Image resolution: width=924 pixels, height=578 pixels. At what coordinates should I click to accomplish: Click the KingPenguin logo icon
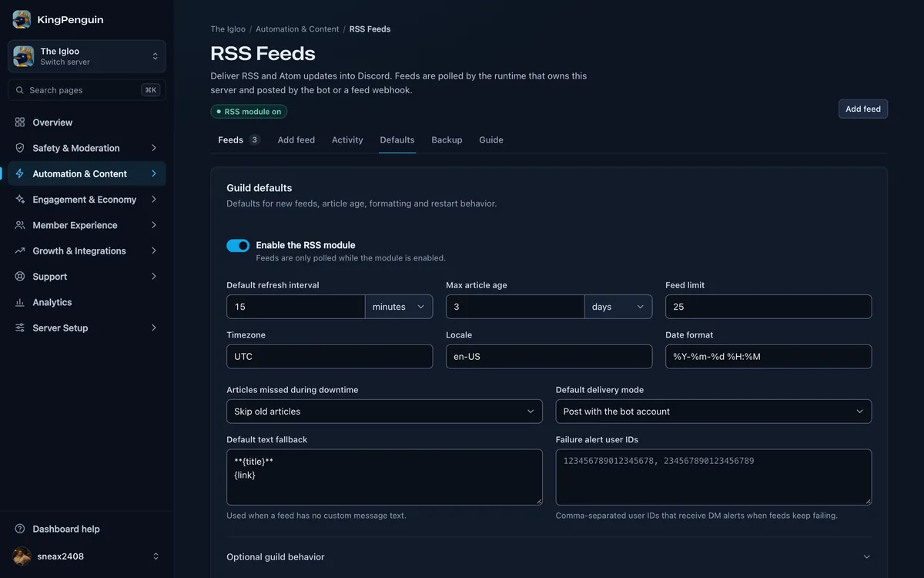point(22,19)
